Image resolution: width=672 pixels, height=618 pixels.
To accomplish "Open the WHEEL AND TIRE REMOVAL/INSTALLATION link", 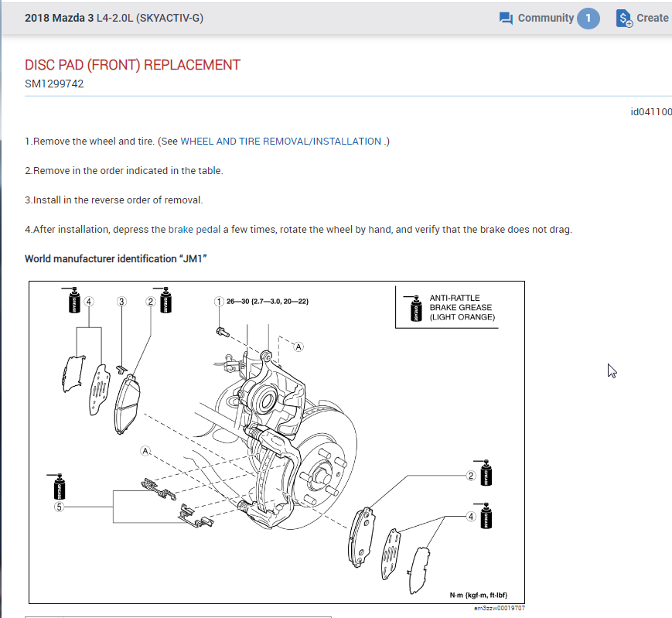I will (x=281, y=142).
